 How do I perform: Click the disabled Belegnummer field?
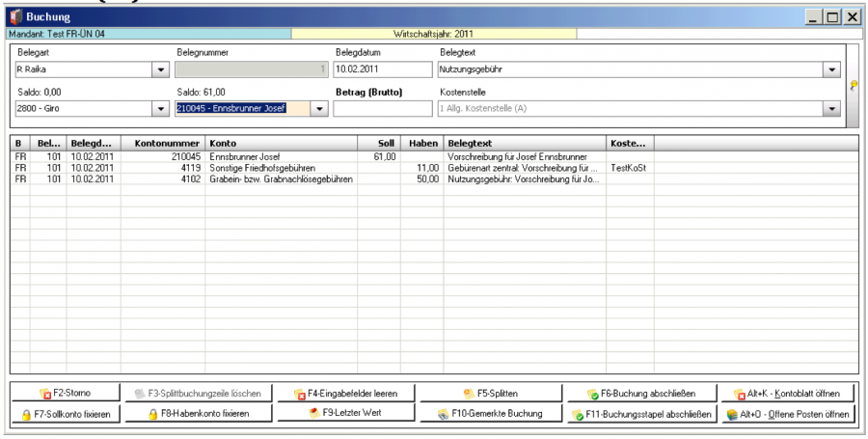252,69
